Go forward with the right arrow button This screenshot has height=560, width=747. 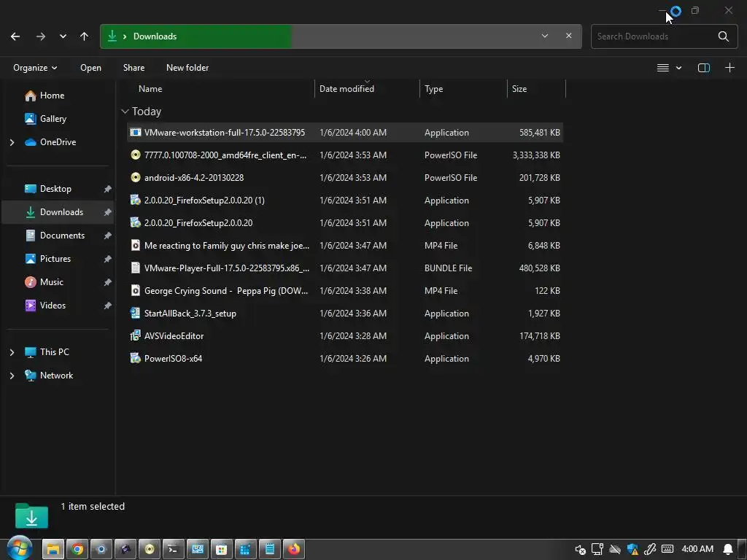41,36
